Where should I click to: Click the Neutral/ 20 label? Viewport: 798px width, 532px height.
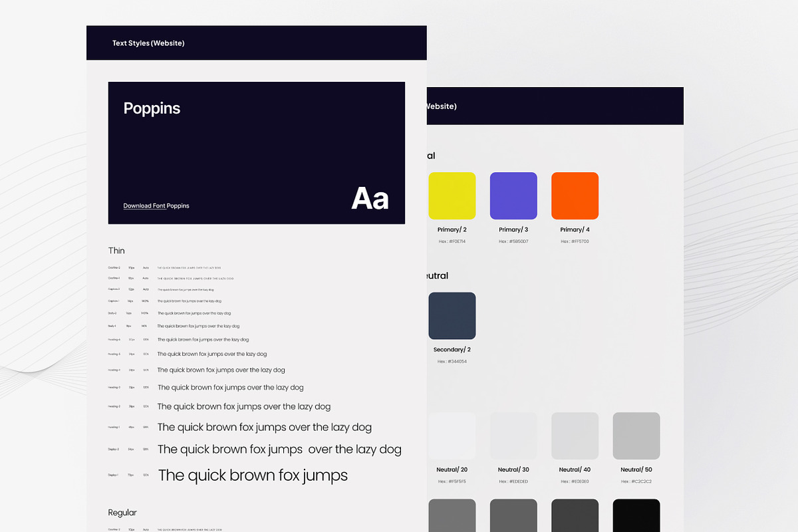pos(452,469)
